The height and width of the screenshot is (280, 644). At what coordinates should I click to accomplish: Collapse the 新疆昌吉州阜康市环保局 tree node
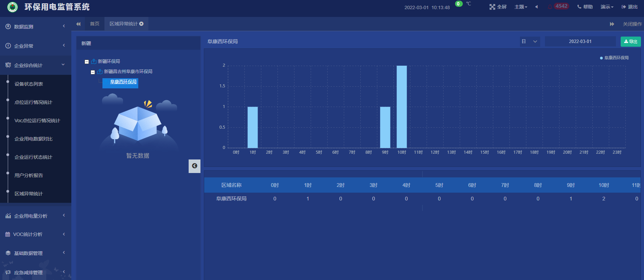click(x=93, y=72)
